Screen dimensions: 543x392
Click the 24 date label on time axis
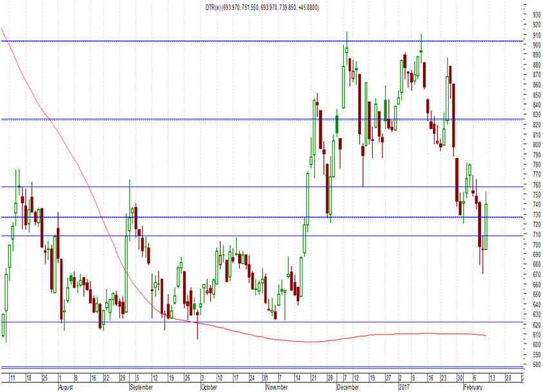[252, 378]
